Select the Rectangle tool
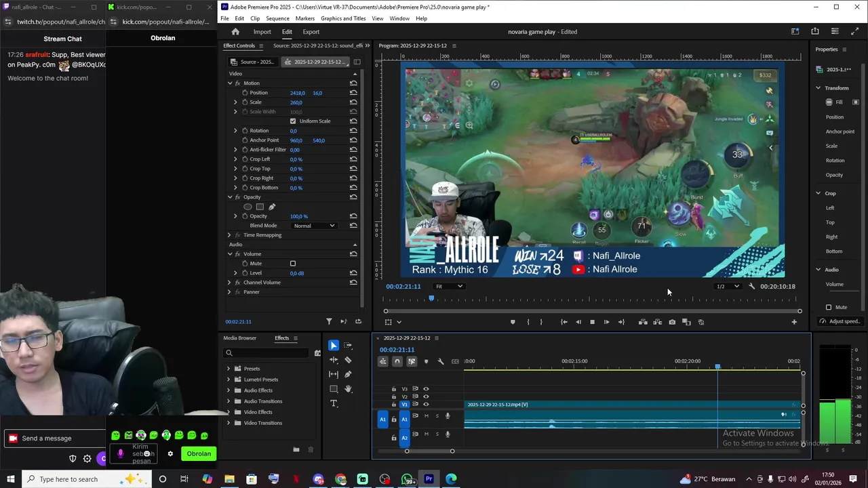Viewport: 868px width, 488px height. [334, 389]
